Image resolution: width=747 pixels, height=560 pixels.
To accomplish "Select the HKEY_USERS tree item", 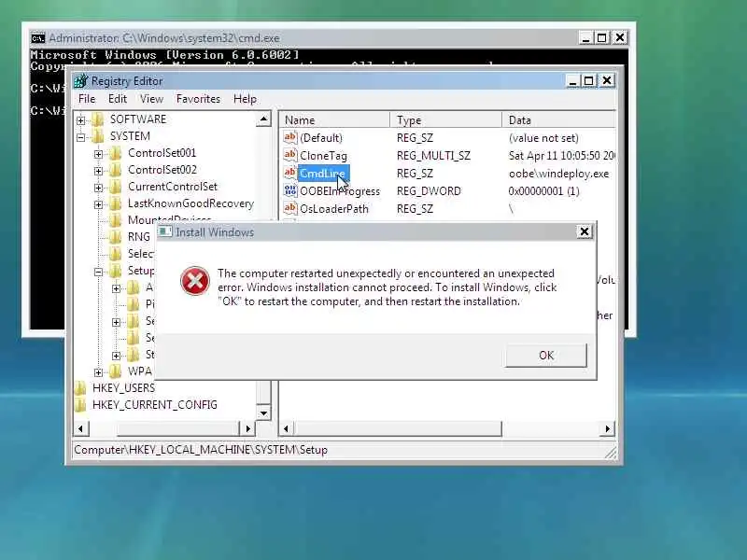I will [x=123, y=387].
